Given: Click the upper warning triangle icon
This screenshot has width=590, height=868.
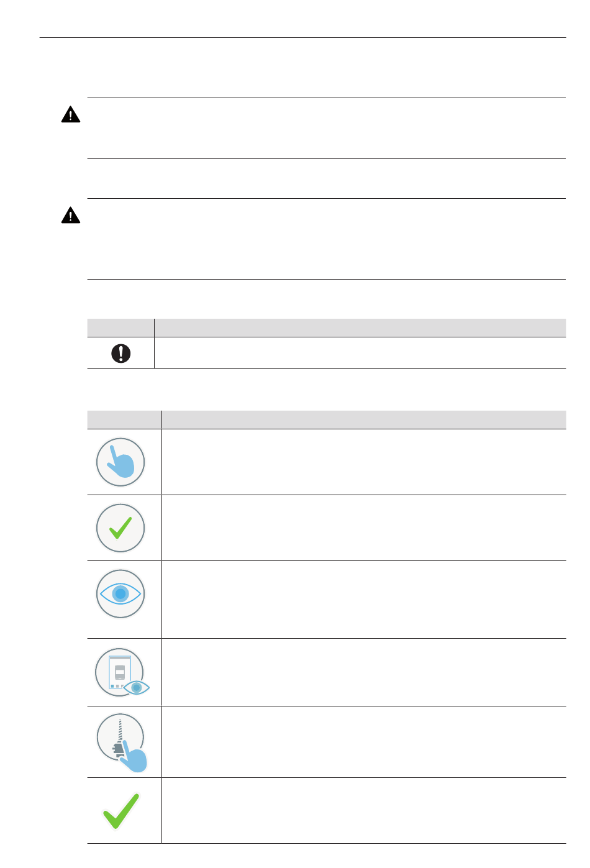Looking at the screenshot, I should [x=71, y=114].
